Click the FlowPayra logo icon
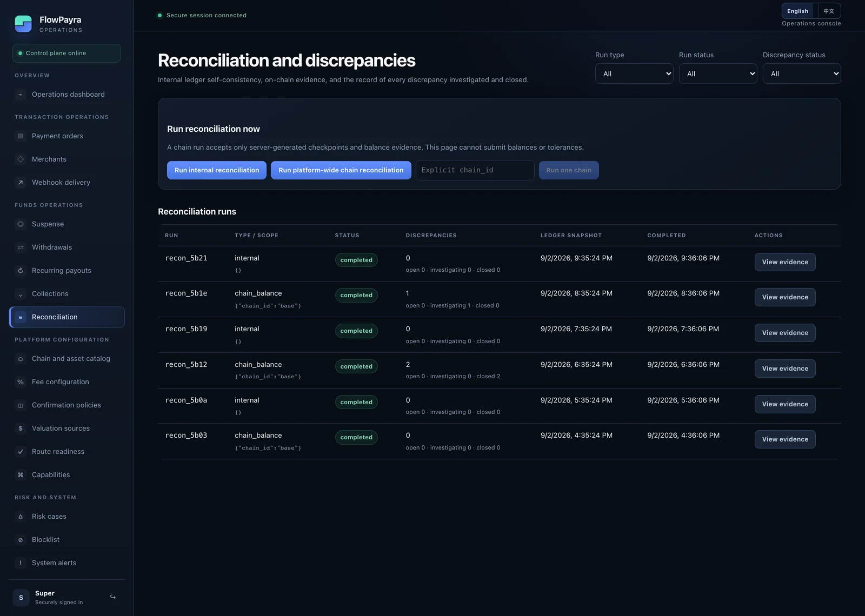Viewport: 865px width, 616px height. pyautogui.click(x=23, y=24)
